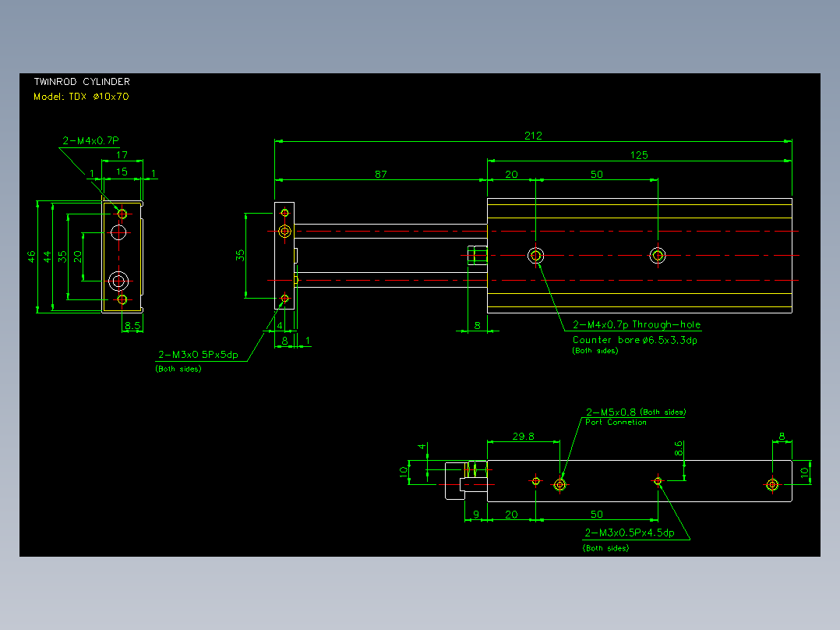This screenshot has height=630, width=840.
Task: Click the Port Connetion label
Action: pyautogui.click(x=616, y=423)
